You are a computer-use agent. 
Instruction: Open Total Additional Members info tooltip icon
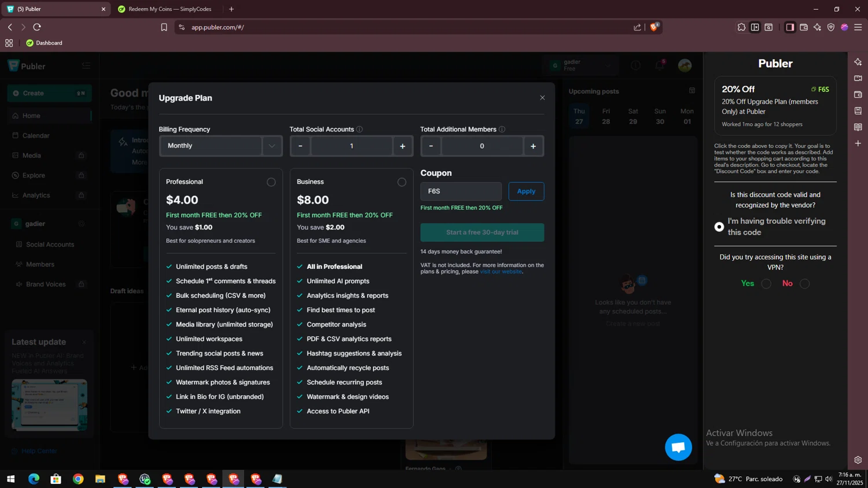pyautogui.click(x=502, y=130)
